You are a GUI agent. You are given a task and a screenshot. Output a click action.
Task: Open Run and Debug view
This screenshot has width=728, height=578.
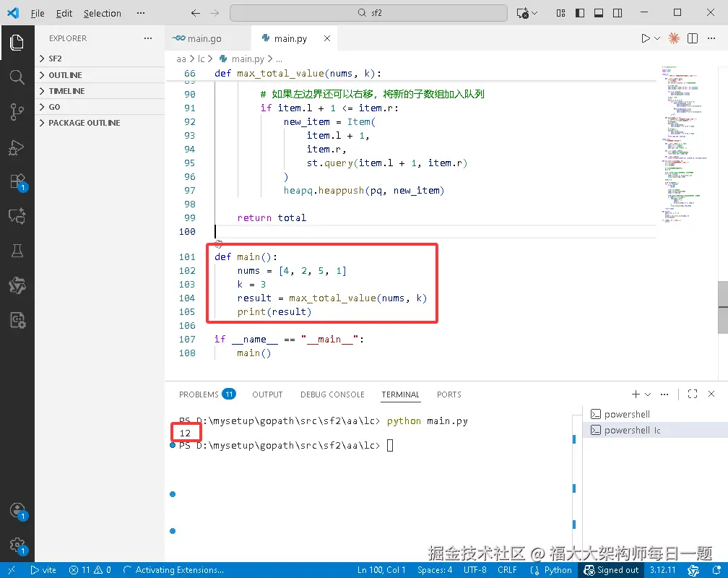tap(17, 147)
